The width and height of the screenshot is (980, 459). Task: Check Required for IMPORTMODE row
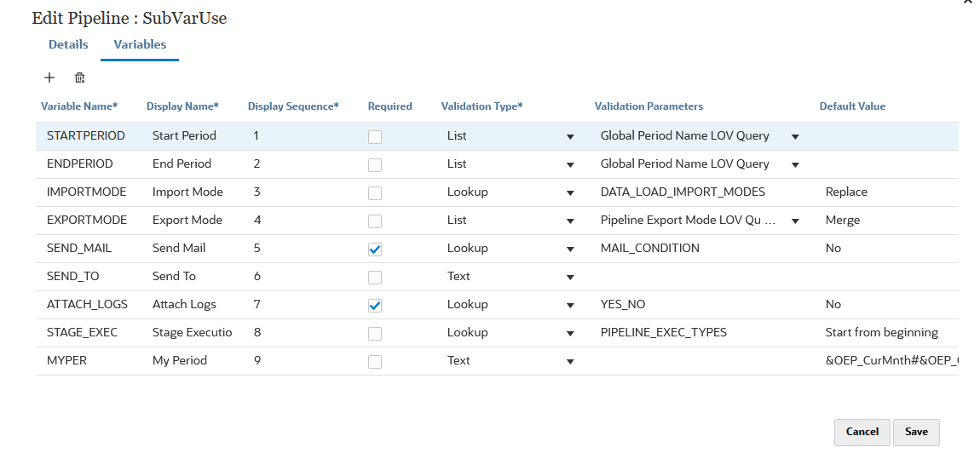point(375,193)
